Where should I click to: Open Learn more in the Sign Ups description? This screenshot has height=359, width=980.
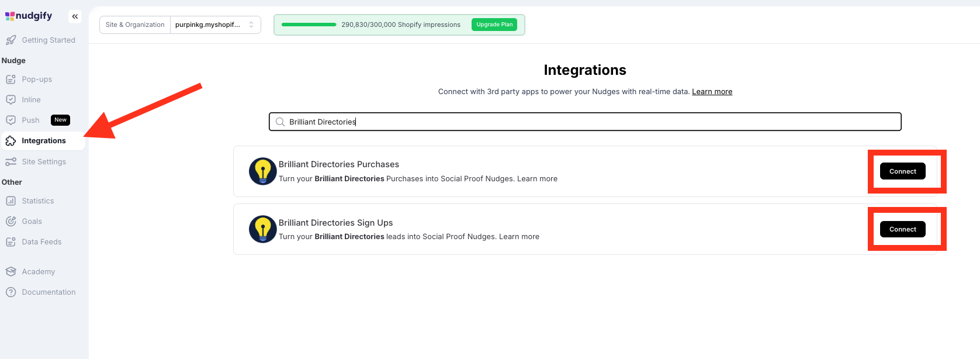(519, 236)
